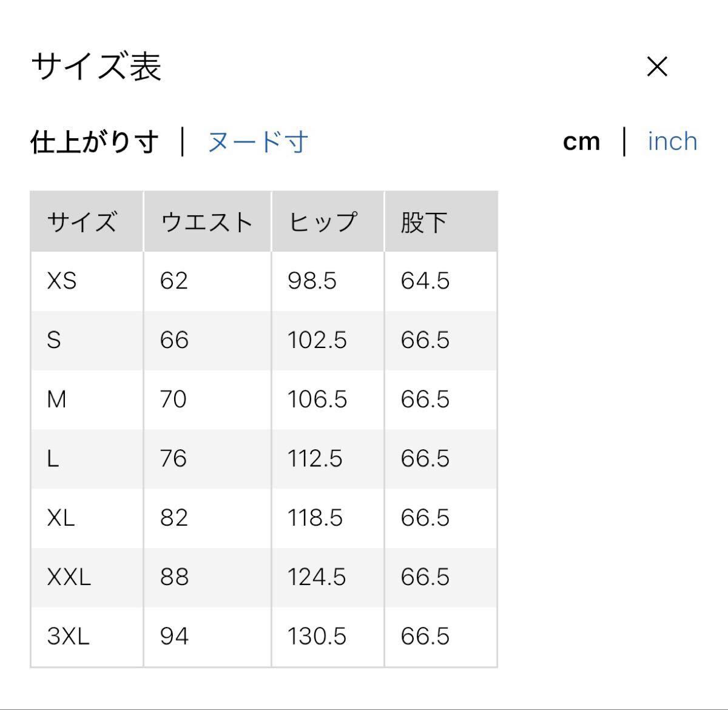The height and width of the screenshot is (710, 728).
Task: Click the ウエスト column header
Action: point(206,222)
